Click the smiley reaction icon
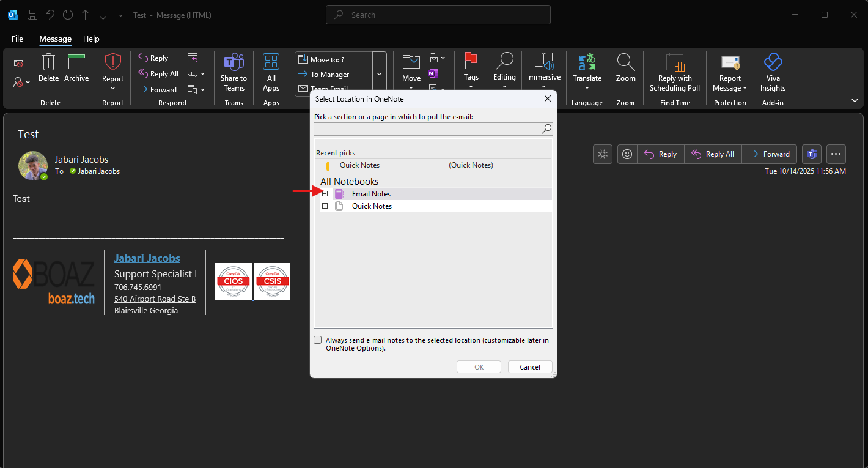This screenshot has height=468, width=868. [x=627, y=154]
